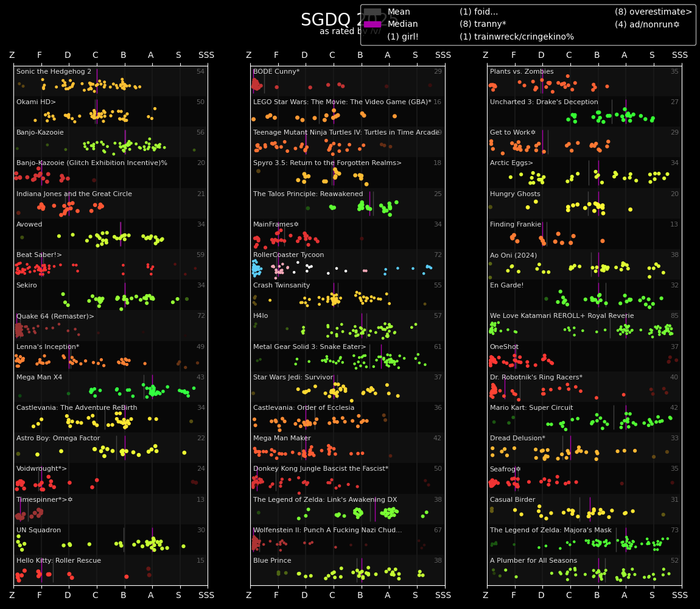
Task: Click 'LEGO Star Wars: The Movie' GBA title
Action: (342, 102)
